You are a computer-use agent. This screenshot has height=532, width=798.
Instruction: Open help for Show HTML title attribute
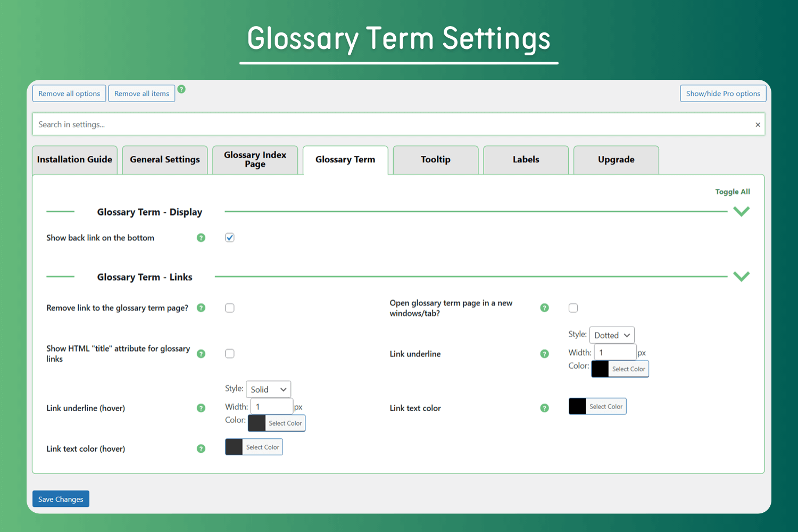pyautogui.click(x=201, y=354)
